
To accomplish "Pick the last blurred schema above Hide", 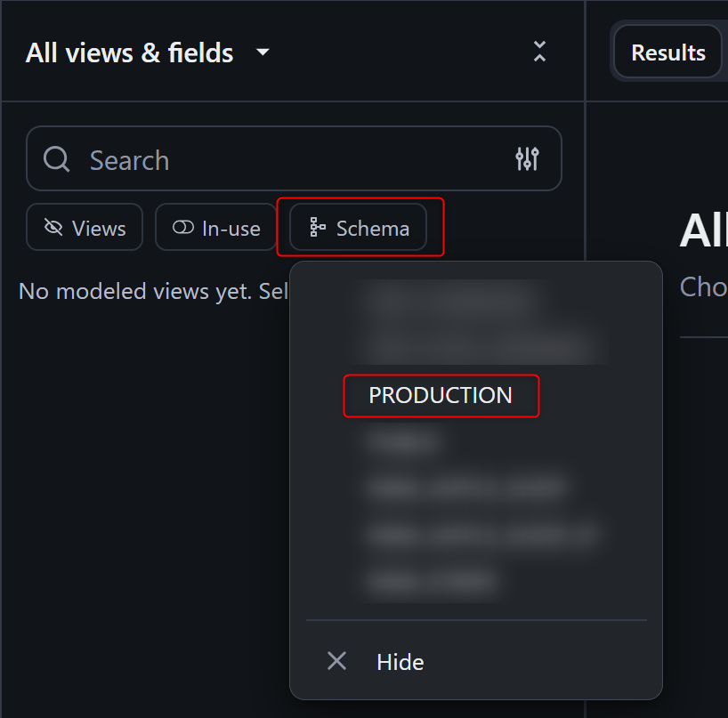I will tap(432, 583).
